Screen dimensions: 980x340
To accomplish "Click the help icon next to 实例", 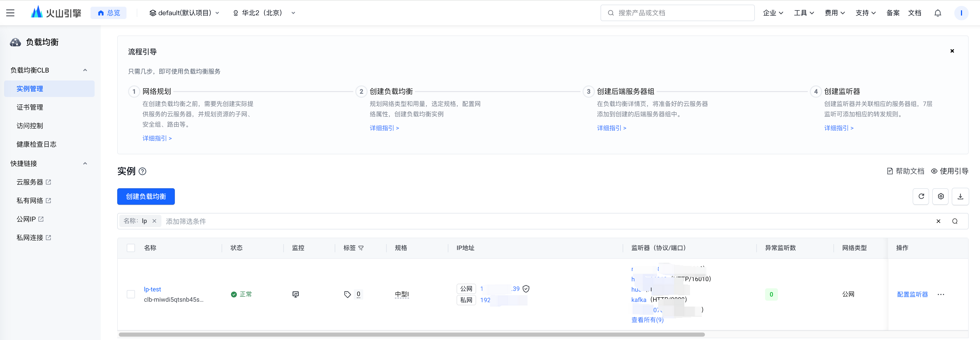I will (142, 171).
